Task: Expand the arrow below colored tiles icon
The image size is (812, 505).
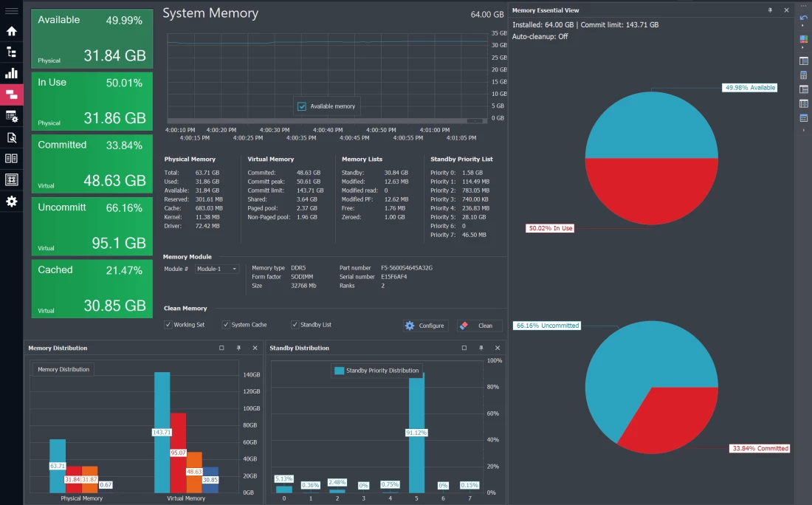Action: tap(804, 48)
